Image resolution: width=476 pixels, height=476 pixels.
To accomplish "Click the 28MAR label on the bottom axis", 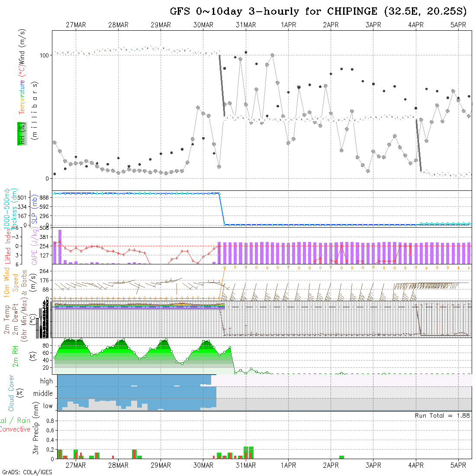I will click(x=118, y=465).
